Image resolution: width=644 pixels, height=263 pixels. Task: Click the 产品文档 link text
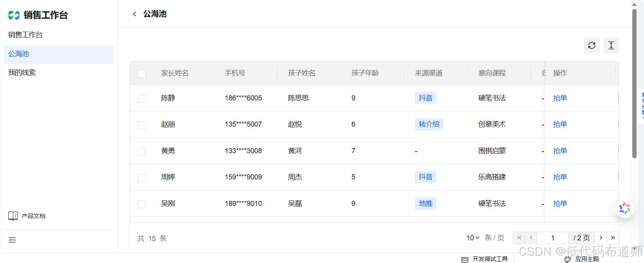tap(34, 216)
